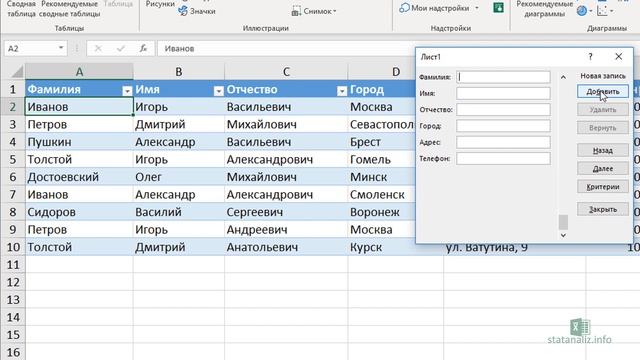
Task: Select cell with Курск
Action: (x=382, y=247)
